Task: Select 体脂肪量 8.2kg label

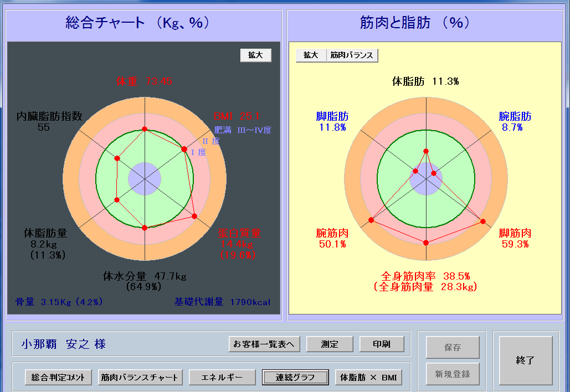Action: click(x=46, y=244)
